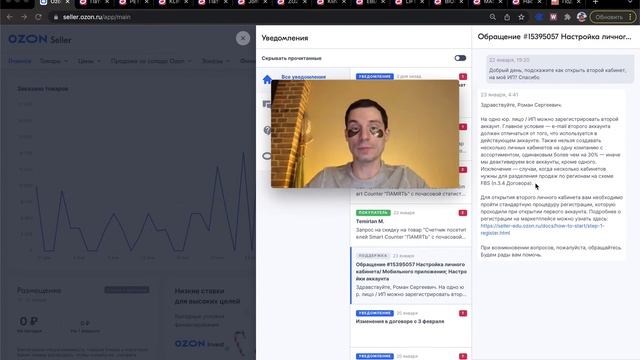The height and width of the screenshot is (360, 640).
Task: Open 'Все уведомления' home icon
Action: (x=267, y=79)
